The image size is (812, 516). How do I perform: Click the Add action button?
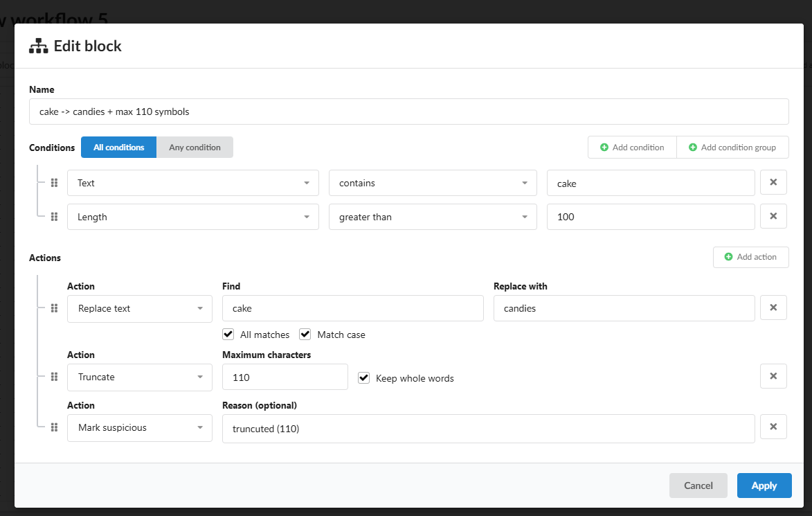[751, 257]
